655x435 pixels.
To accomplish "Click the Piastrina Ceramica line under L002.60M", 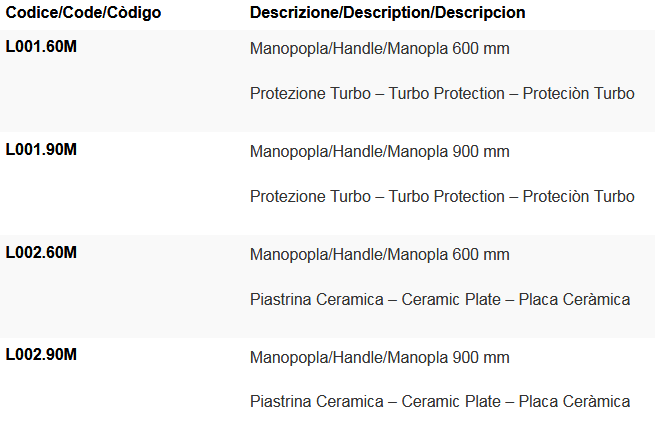I will pos(440,299).
